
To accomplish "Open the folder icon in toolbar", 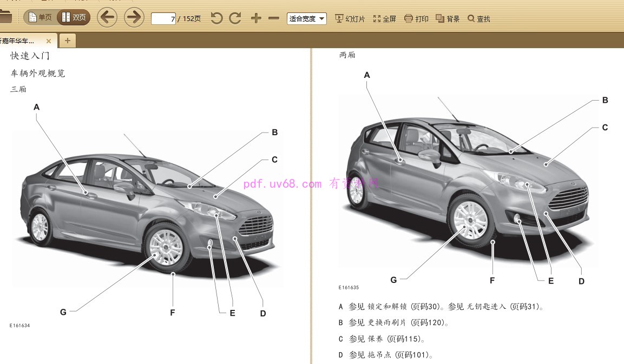I will (5, 17).
